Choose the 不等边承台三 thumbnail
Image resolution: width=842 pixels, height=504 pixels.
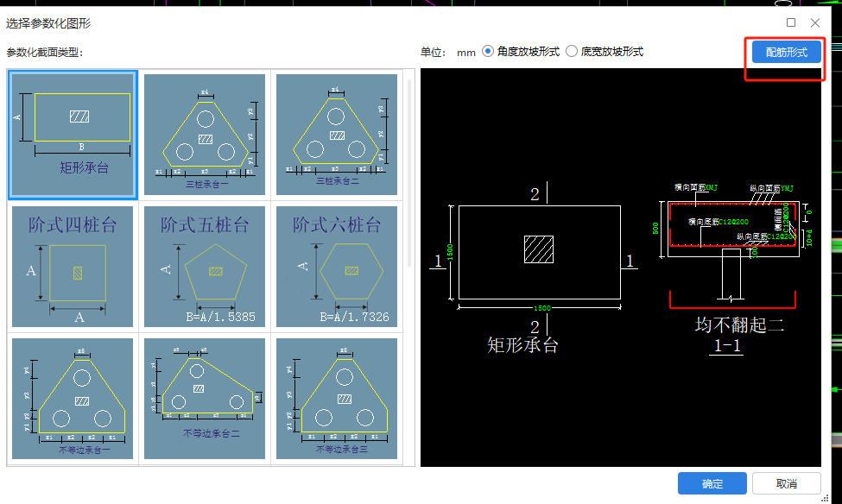click(x=337, y=399)
